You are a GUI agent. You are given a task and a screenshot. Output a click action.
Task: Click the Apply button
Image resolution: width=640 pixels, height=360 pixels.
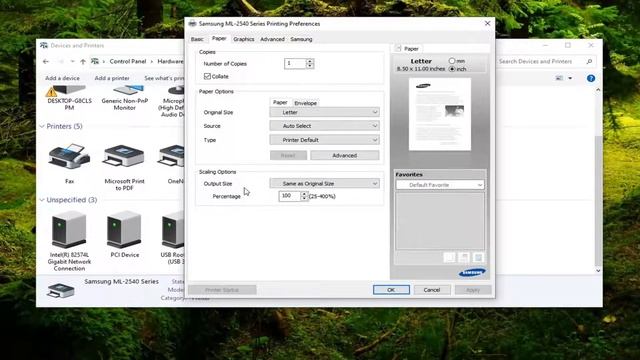[473, 290]
